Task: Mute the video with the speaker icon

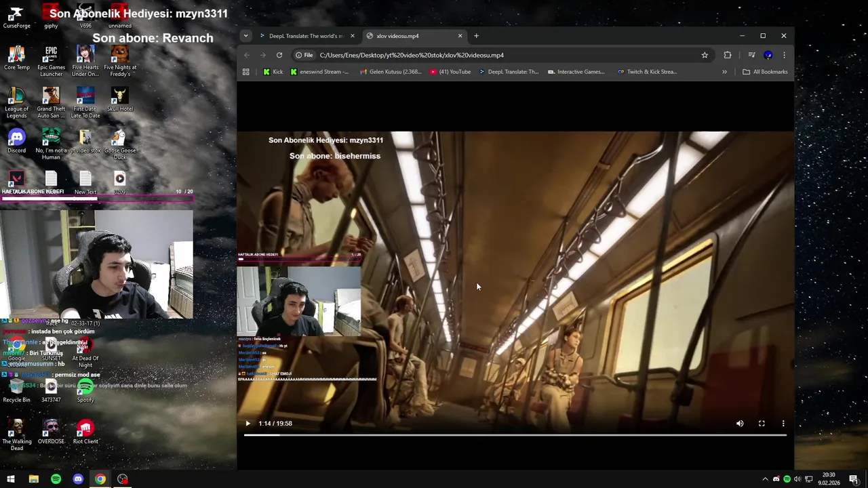Action: (x=740, y=424)
